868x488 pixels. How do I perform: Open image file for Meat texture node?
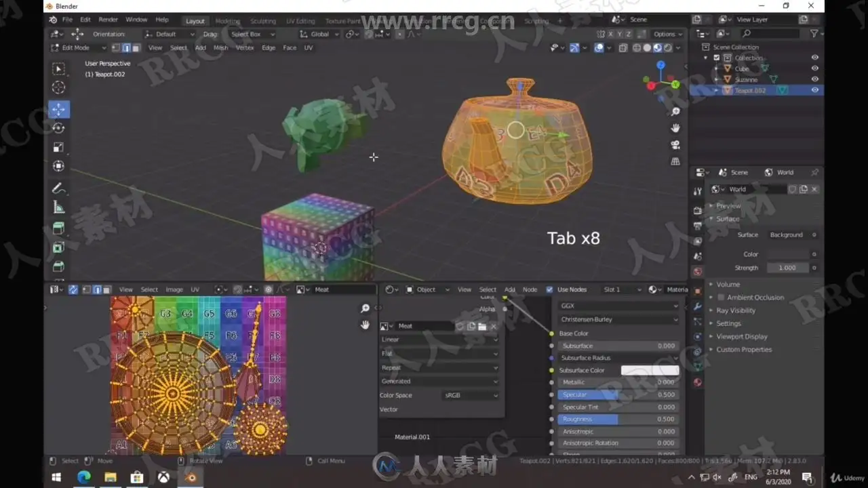pyautogui.click(x=482, y=326)
